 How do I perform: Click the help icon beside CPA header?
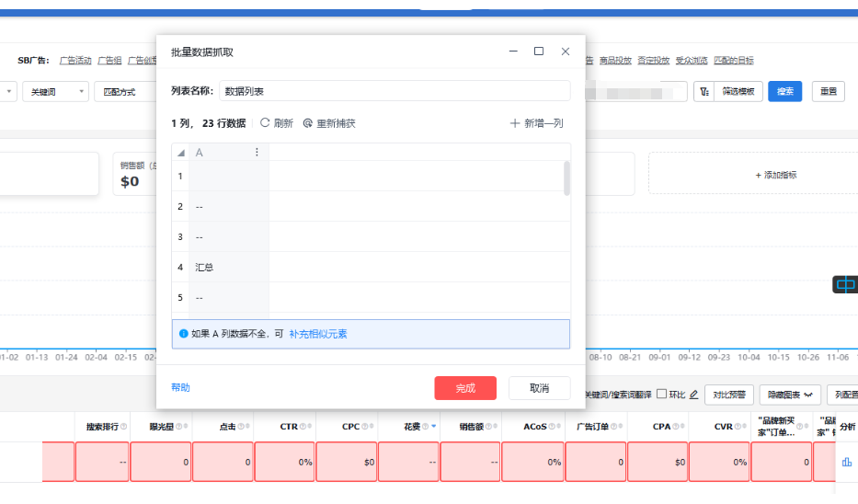(x=676, y=427)
